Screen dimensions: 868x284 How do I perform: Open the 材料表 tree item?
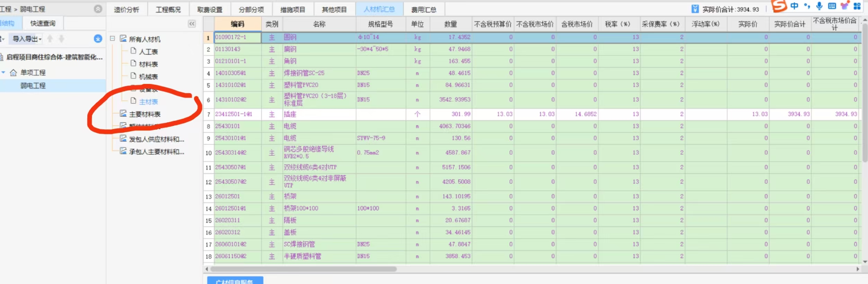coord(149,64)
